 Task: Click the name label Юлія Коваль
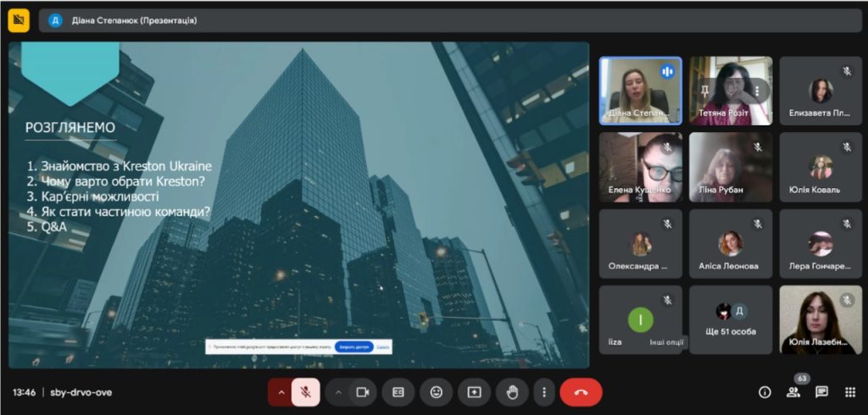tap(815, 190)
